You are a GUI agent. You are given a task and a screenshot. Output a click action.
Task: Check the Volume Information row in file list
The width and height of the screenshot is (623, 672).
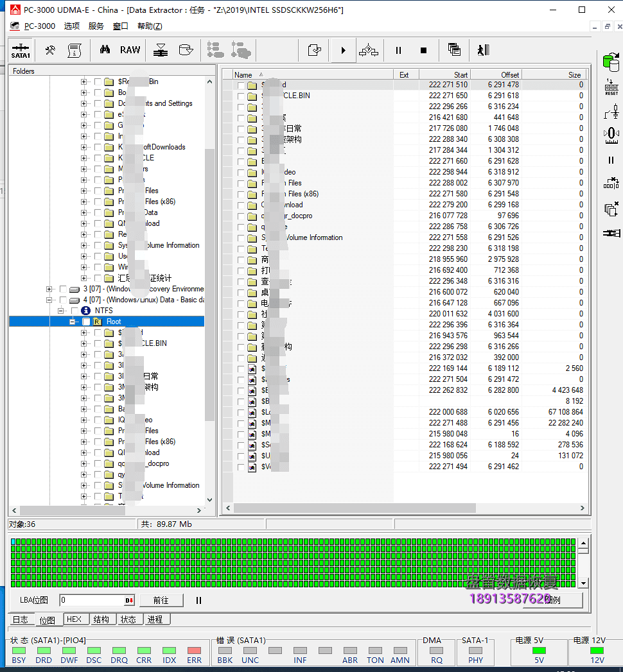[x=241, y=238]
